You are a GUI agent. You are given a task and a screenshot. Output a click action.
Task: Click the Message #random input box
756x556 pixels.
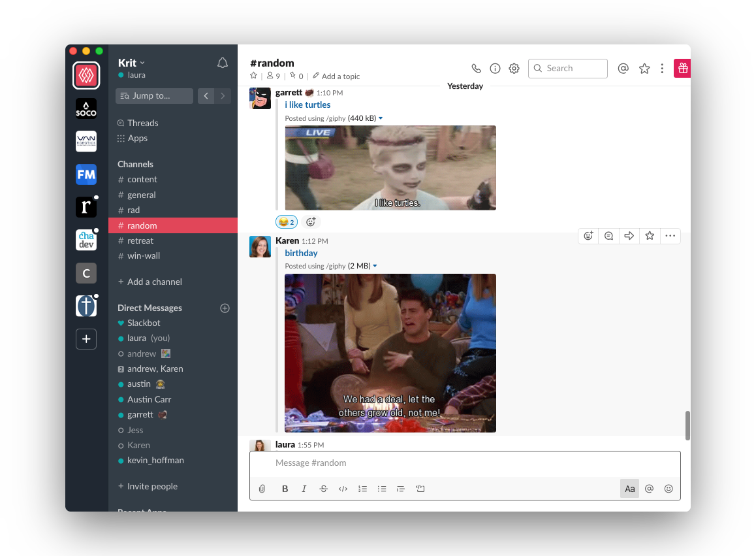(465, 463)
